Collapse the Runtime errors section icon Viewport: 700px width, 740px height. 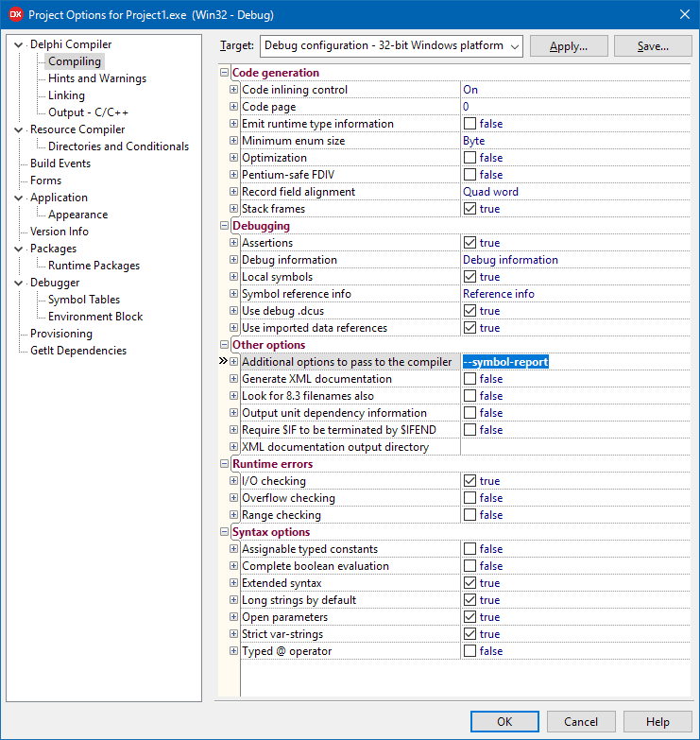(x=225, y=464)
